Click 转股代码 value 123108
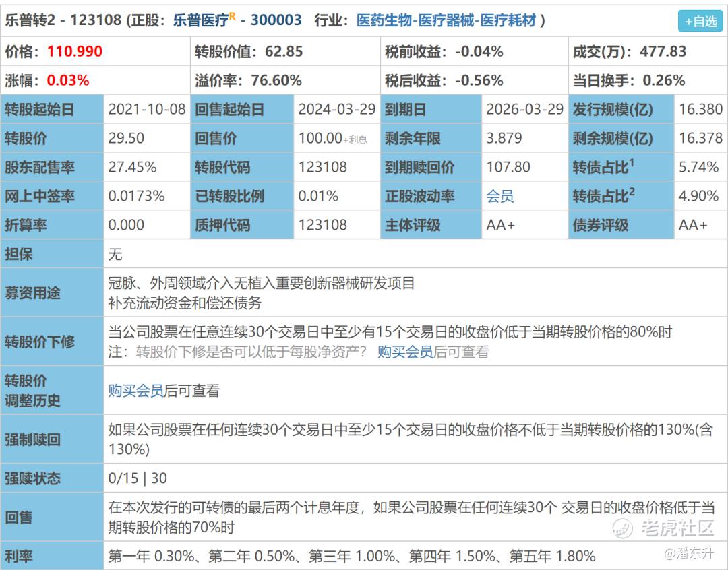This screenshot has height=570, width=728. pyautogui.click(x=323, y=167)
